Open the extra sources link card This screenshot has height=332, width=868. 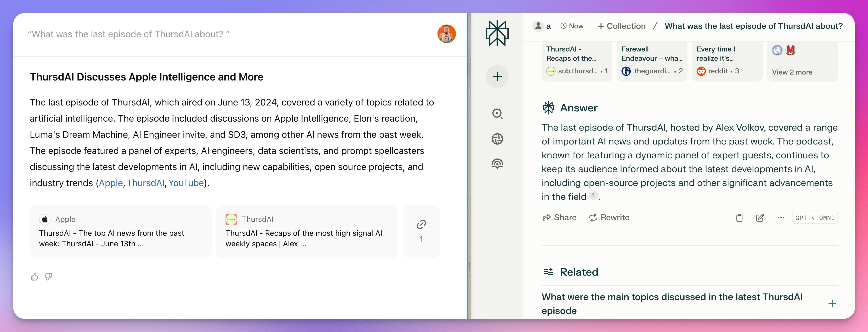421,231
